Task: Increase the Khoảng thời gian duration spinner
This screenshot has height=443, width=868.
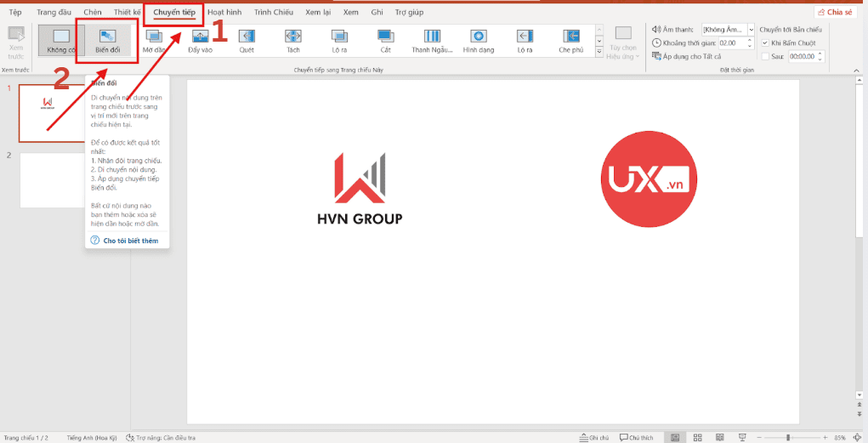Action: click(x=751, y=40)
